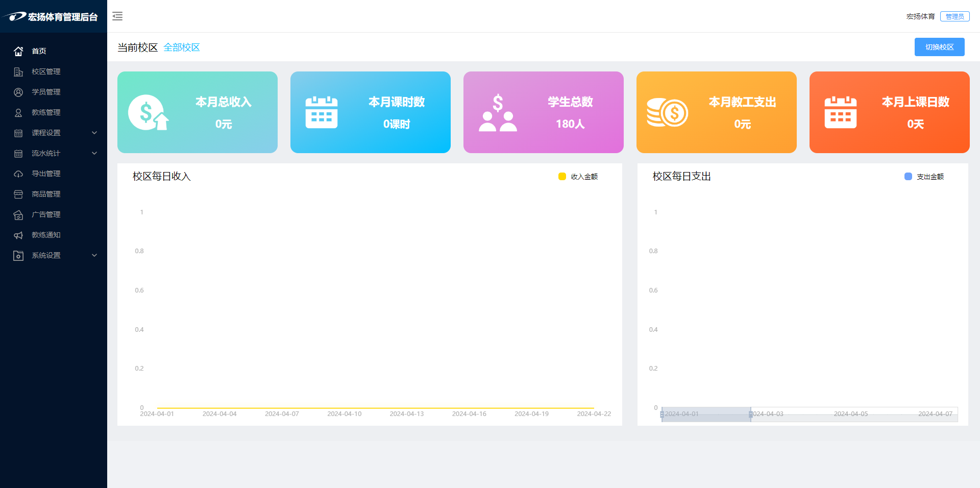Viewport: 980px width, 488px height.
Task: Click the 2024-04-10 axis label
Action: point(344,414)
